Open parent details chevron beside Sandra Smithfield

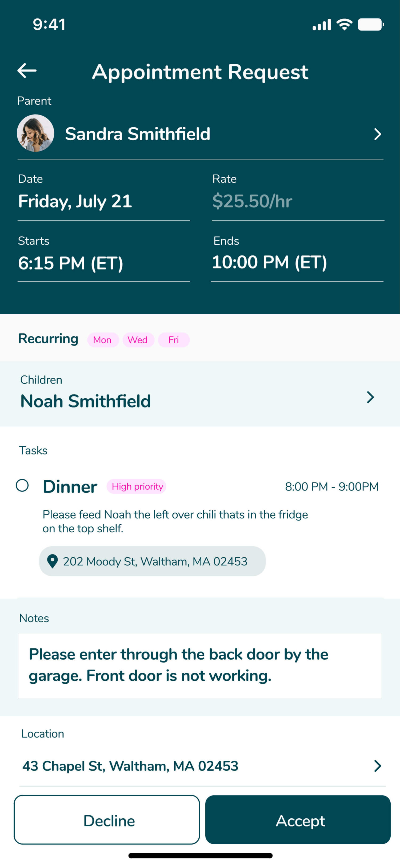tap(377, 134)
